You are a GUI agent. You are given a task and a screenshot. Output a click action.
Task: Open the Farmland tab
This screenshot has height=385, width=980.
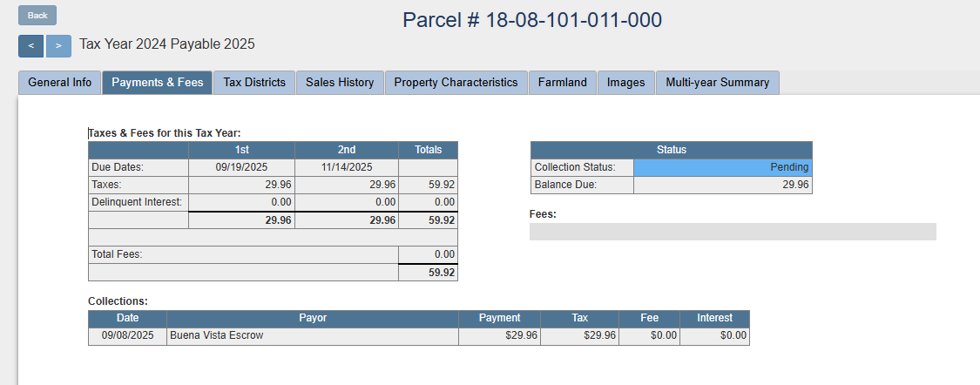click(x=562, y=83)
